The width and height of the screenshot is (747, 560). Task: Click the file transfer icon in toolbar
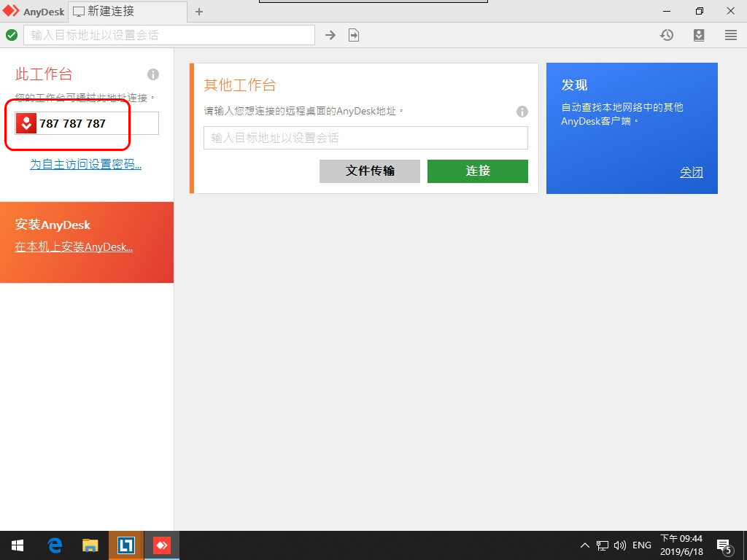point(354,35)
